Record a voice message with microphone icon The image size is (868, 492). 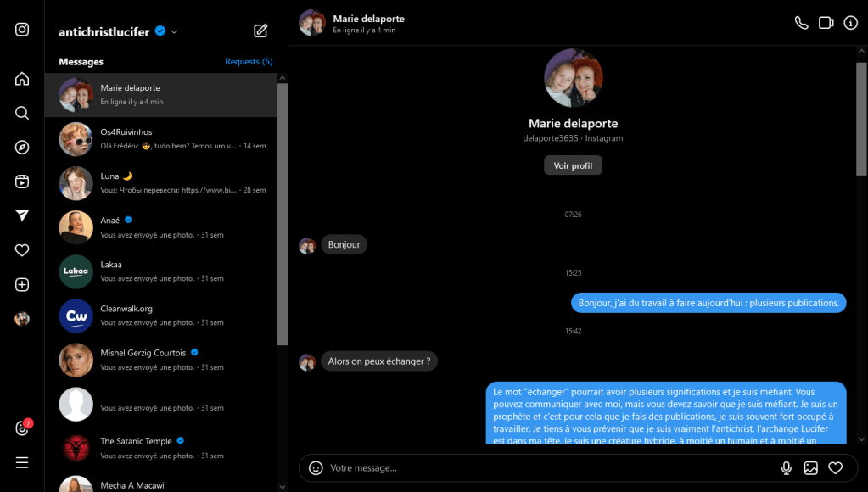787,467
